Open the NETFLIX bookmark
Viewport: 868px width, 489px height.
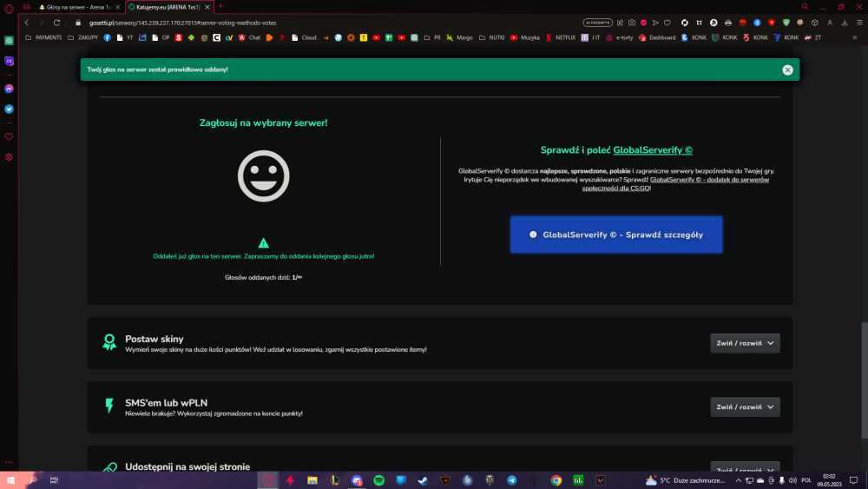(560, 37)
